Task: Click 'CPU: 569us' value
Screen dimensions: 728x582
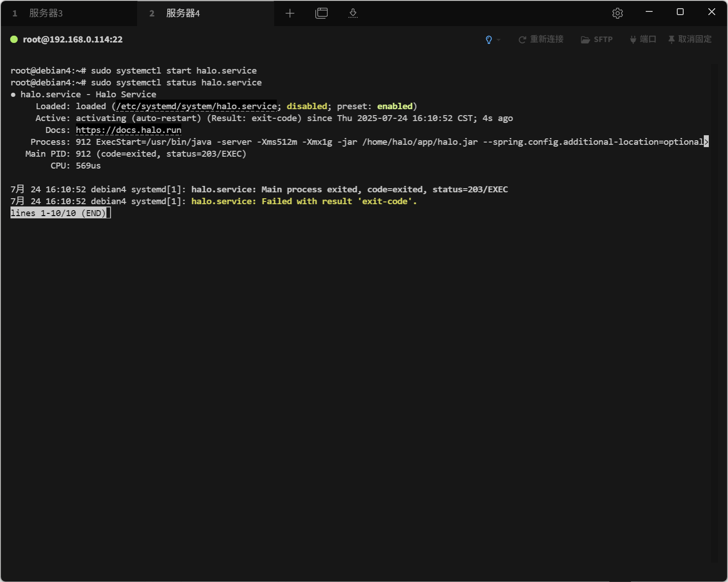Action: click(x=88, y=166)
